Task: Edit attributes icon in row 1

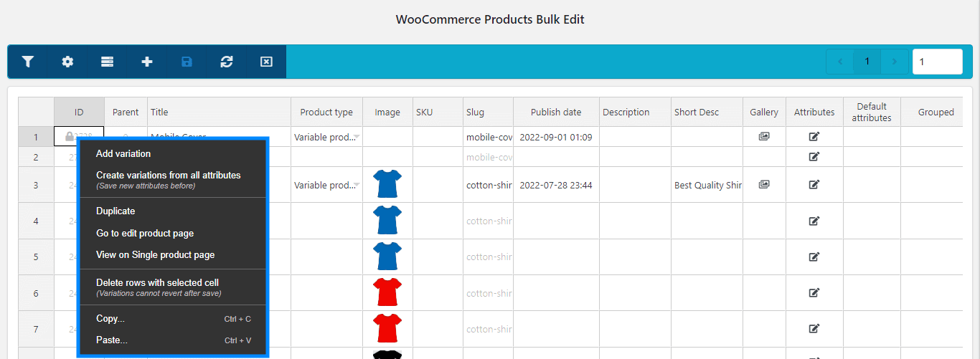Action: [x=814, y=136]
